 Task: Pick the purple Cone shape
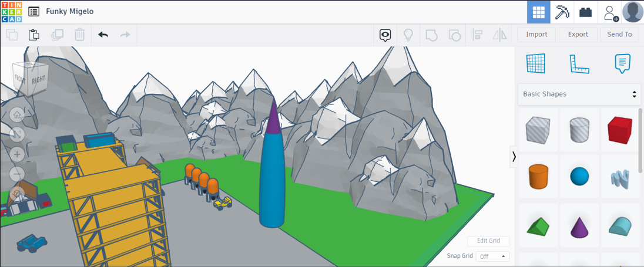[579, 227]
